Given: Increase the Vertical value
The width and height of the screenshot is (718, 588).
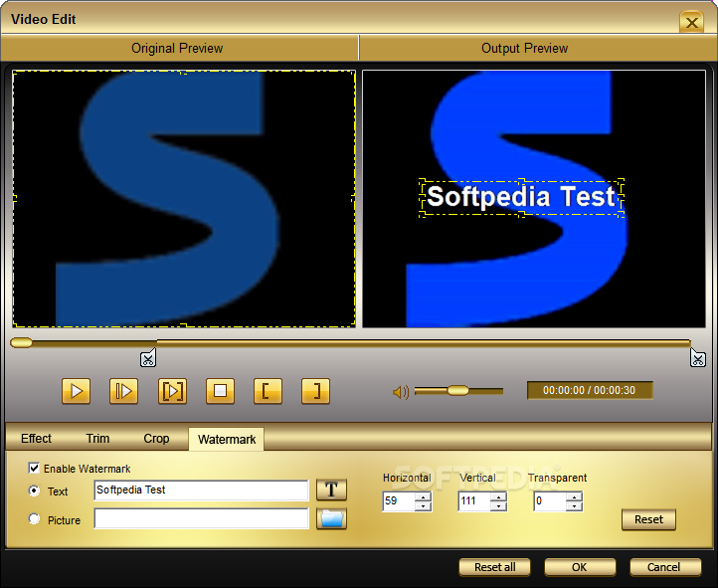Looking at the screenshot, I should coord(498,496).
